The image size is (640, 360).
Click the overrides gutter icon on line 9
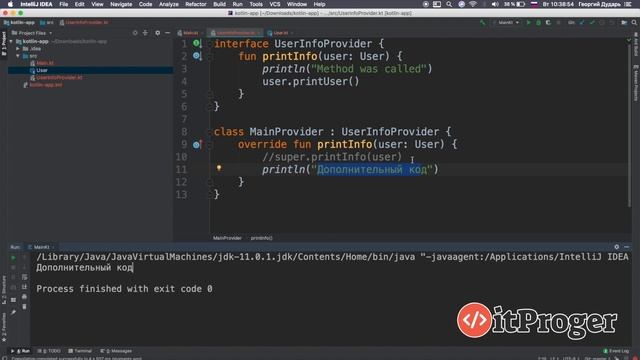point(197,144)
